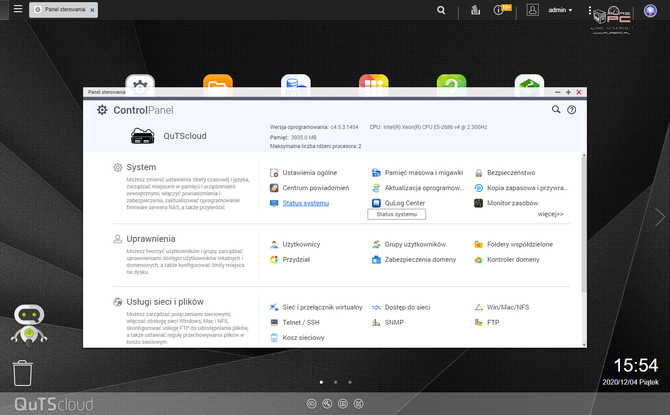Select Usługi sieci i plików heading

click(165, 302)
